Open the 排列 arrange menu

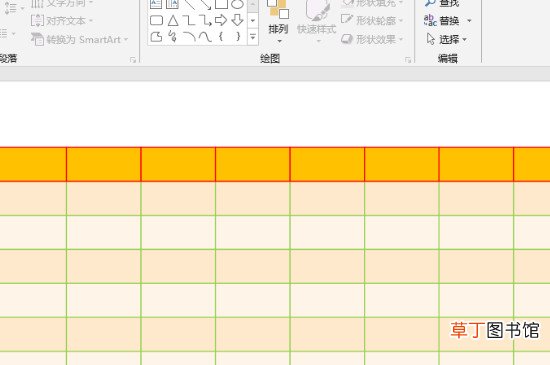[279, 21]
